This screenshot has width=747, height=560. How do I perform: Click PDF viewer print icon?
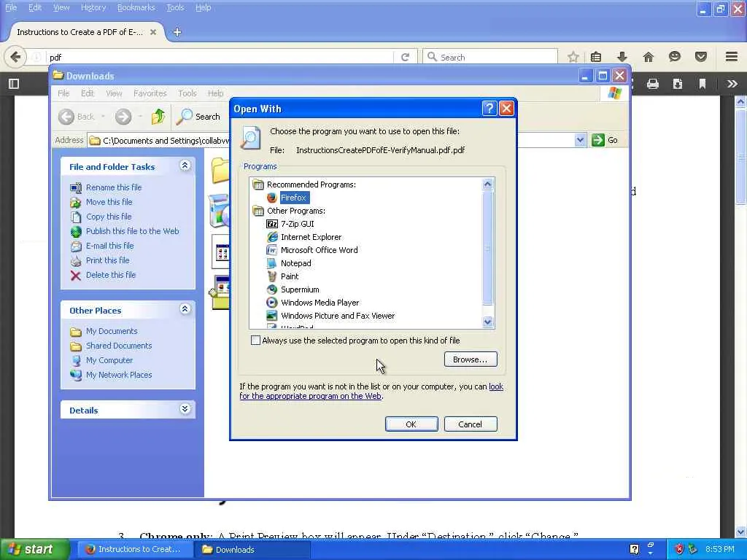[653, 85]
